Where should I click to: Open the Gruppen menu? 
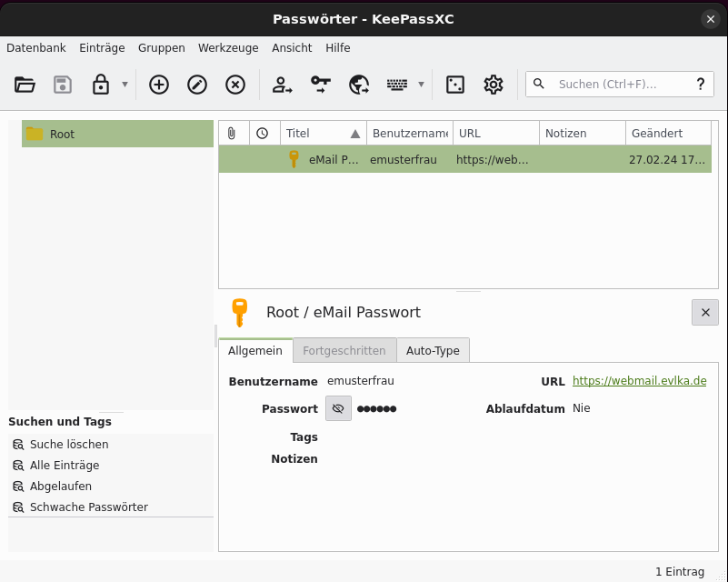coord(161,48)
